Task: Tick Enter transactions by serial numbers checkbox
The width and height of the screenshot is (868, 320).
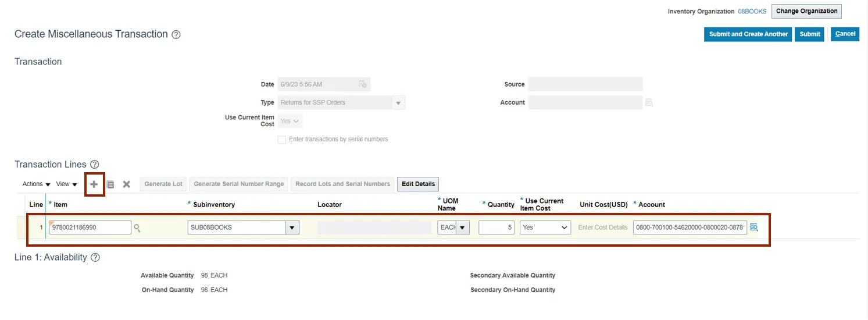Action: pos(282,140)
